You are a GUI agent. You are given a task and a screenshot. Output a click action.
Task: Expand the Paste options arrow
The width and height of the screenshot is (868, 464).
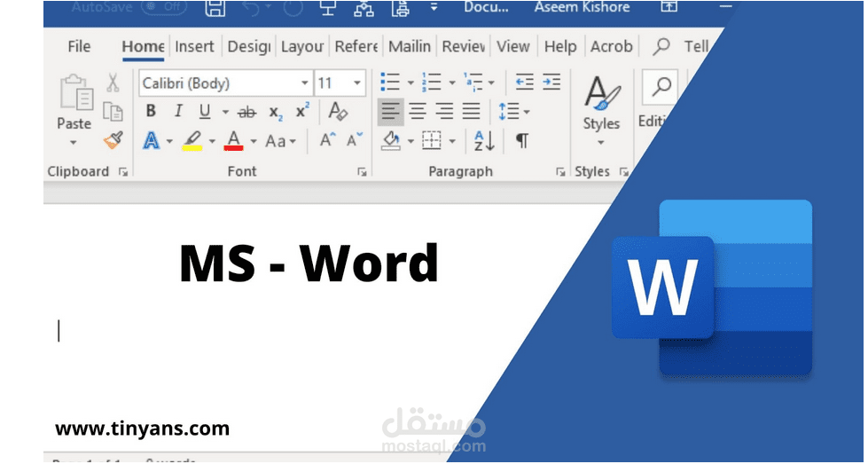click(73, 143)
